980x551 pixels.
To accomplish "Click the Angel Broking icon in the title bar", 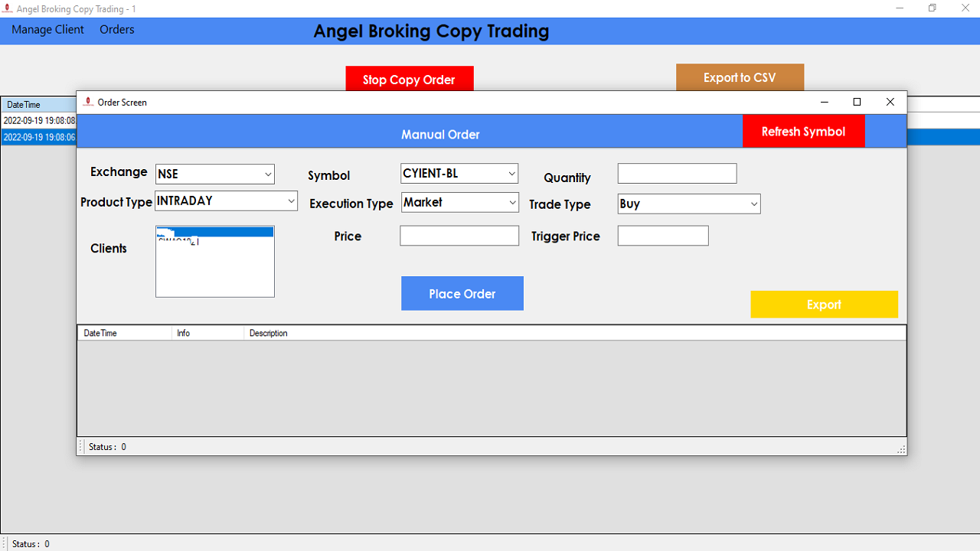I will tap(8, 8).
